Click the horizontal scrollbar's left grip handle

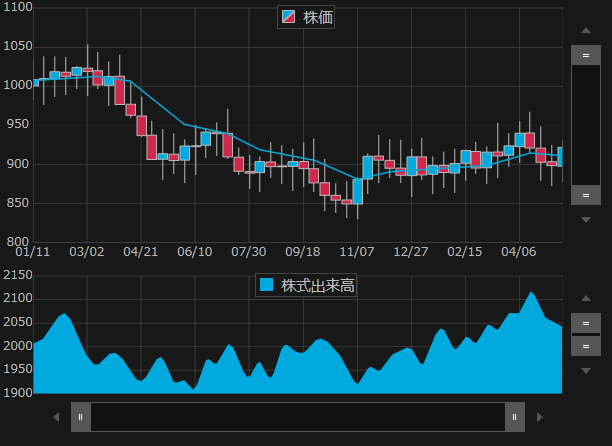81,417
